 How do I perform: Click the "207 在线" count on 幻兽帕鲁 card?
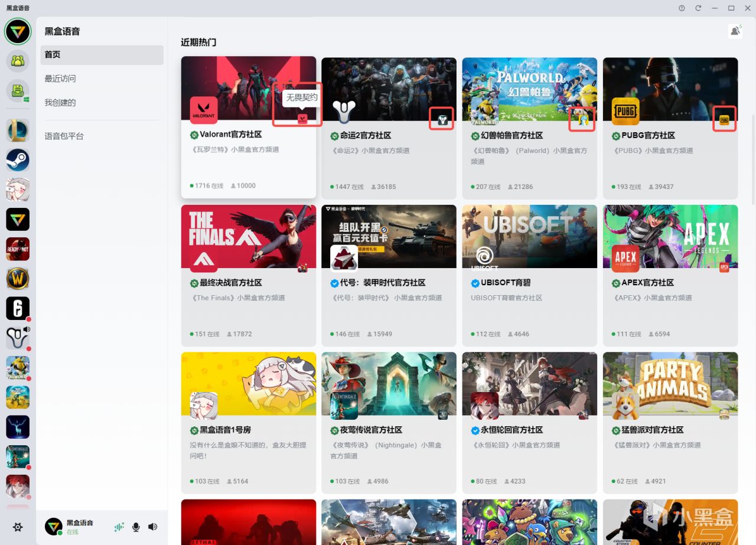click(485, 187)
